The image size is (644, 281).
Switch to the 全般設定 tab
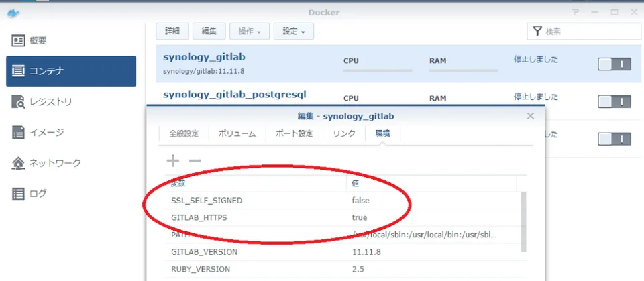pyautogui.click(x=184, y=134)
